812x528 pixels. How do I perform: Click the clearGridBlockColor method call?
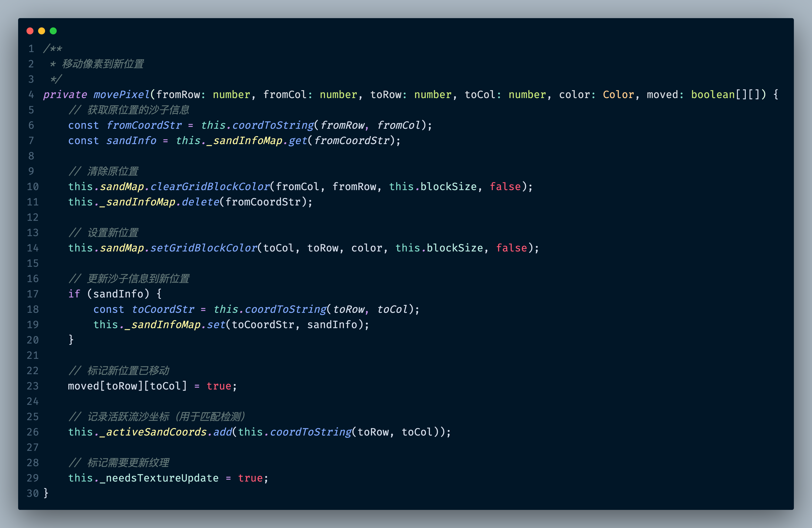click(210, 187)
